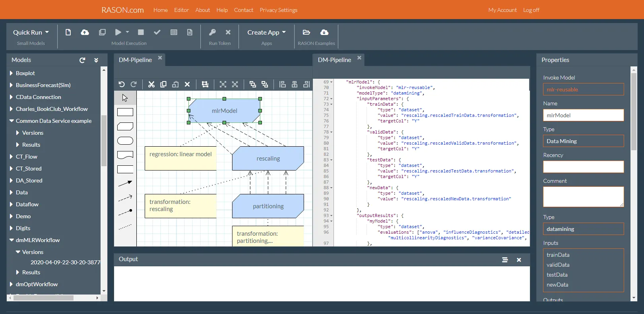Viewport: 644px width, 314px height.
Task: Paste shape in the diagram toolbar
Action: 175,84
